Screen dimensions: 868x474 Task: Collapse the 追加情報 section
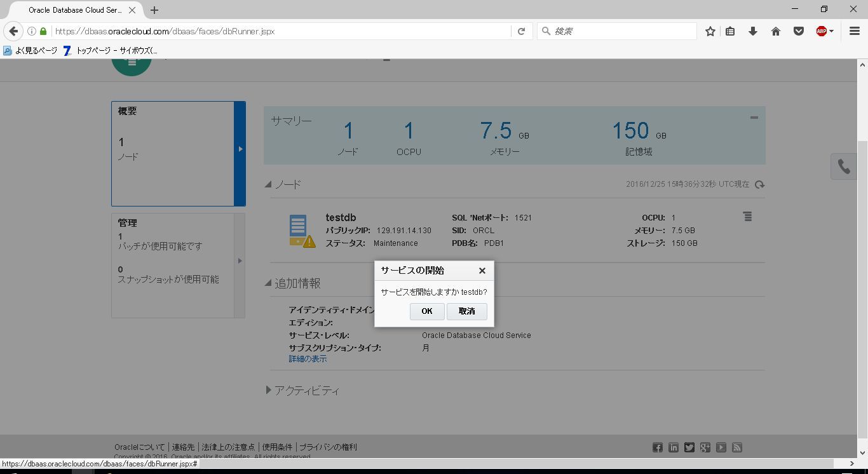(268, 283)
